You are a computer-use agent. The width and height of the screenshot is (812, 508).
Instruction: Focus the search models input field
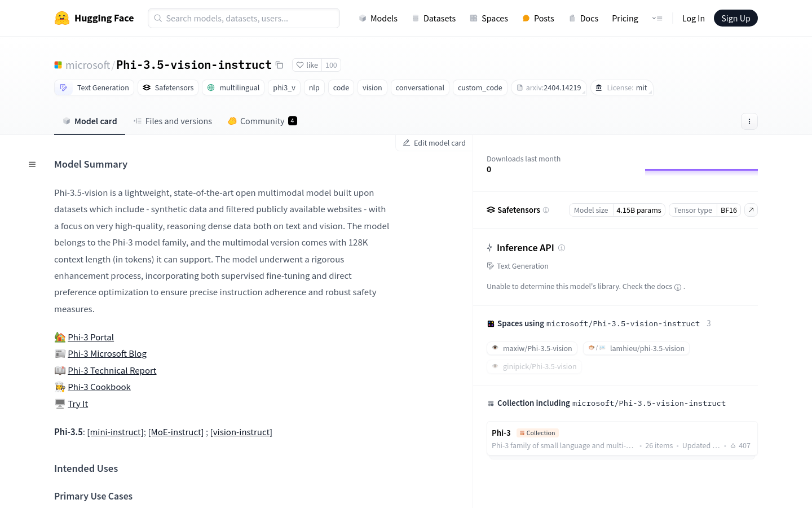(244, 18)
